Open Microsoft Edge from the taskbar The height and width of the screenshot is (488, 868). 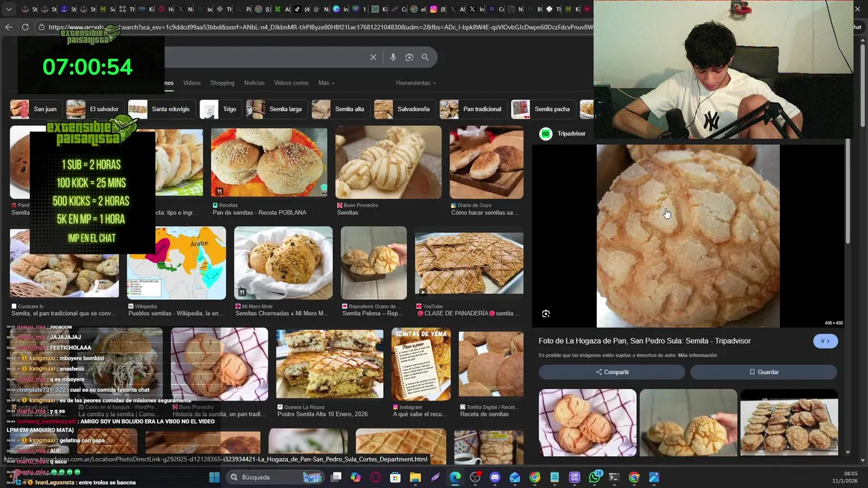click(455, 477)
